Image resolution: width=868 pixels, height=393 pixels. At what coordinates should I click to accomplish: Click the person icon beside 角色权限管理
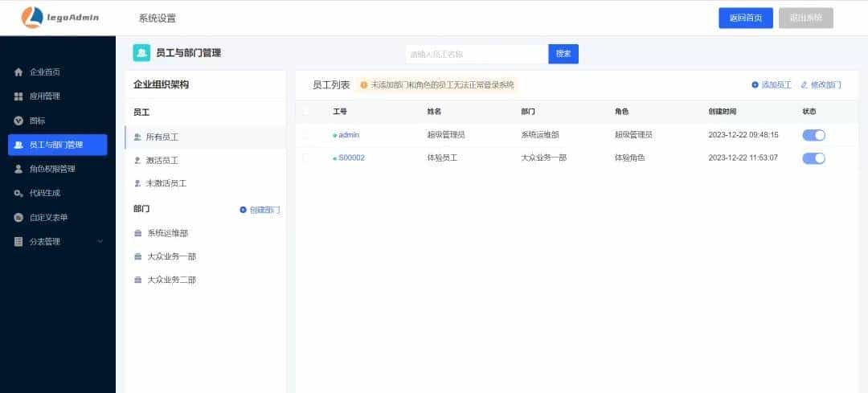pyautogui.click(x=18, y=169)
